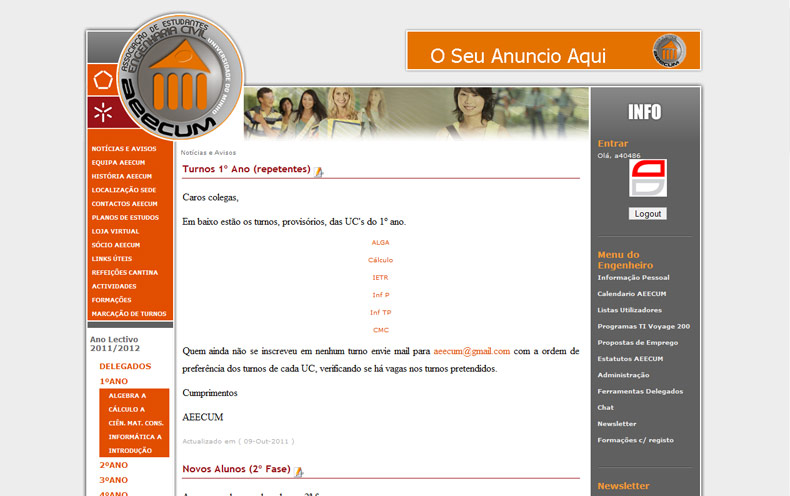The image size is (790, 496).
Task: Open the ALGA turnos link
Action: (x=380, y=242)
